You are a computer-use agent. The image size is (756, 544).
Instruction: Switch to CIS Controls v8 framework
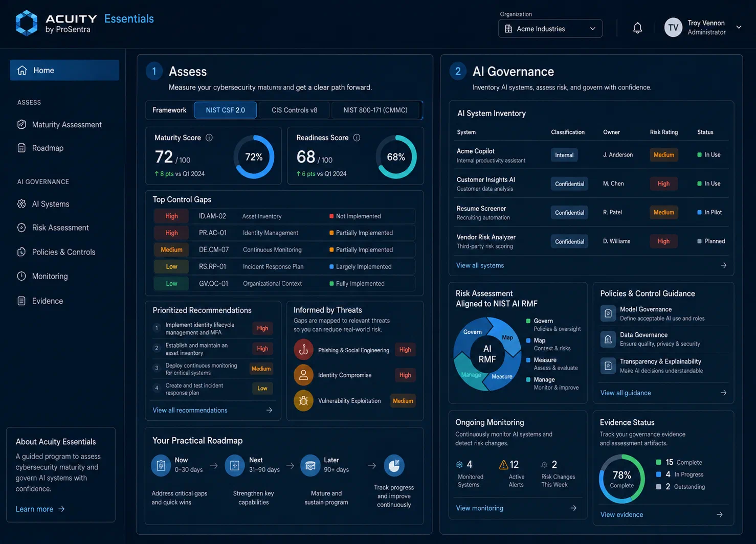pos(295,110)
